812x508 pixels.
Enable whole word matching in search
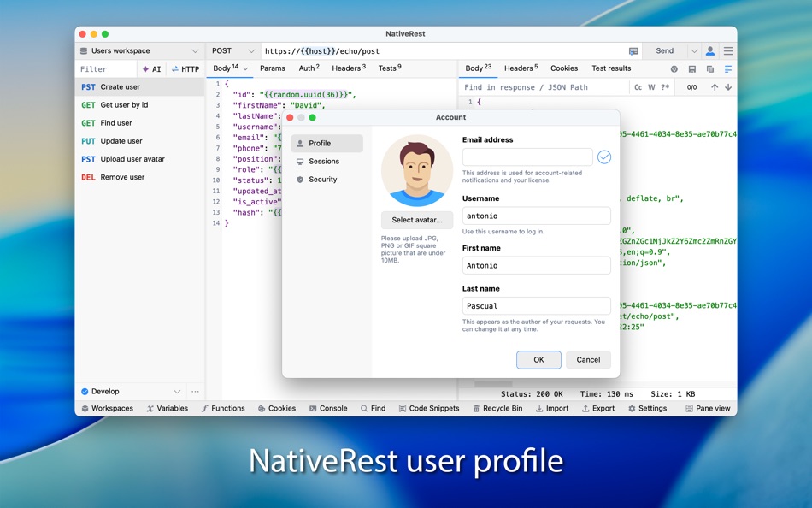pos(651,86)
